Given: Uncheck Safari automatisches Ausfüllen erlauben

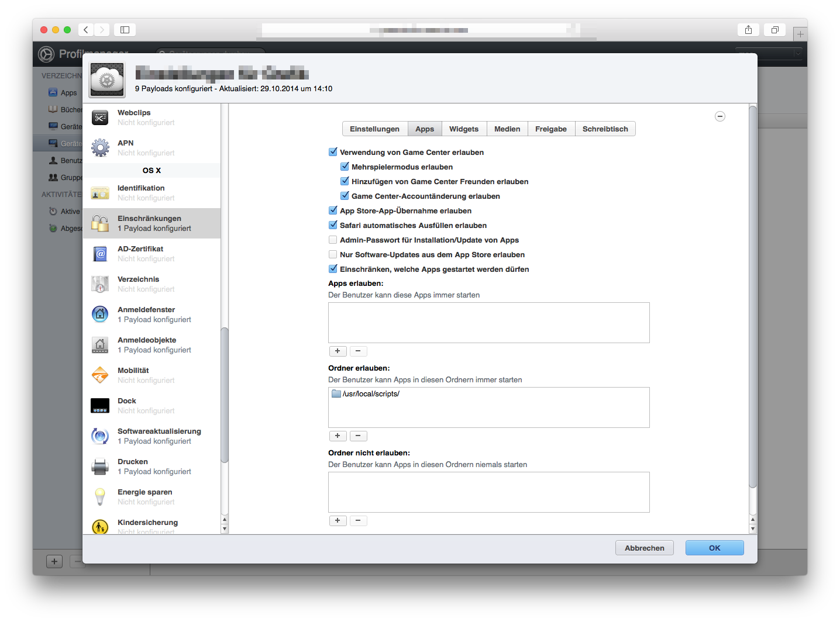Looking at the screenshot, I should pos(333,225).
